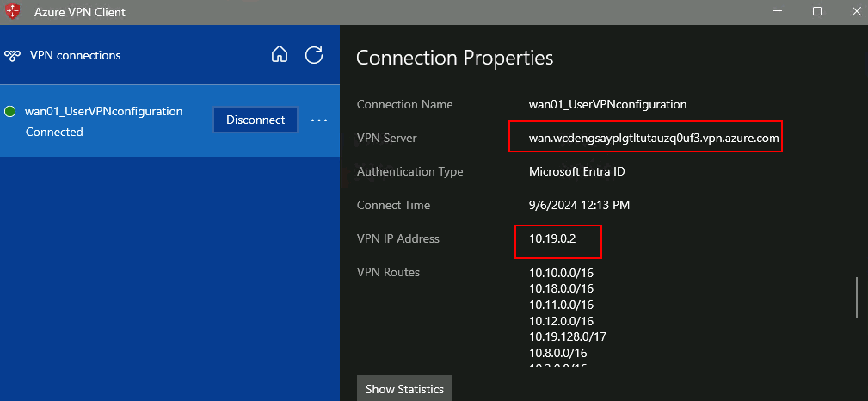
Task: Click the route 10.8.0.0/16
Action: 558,353
